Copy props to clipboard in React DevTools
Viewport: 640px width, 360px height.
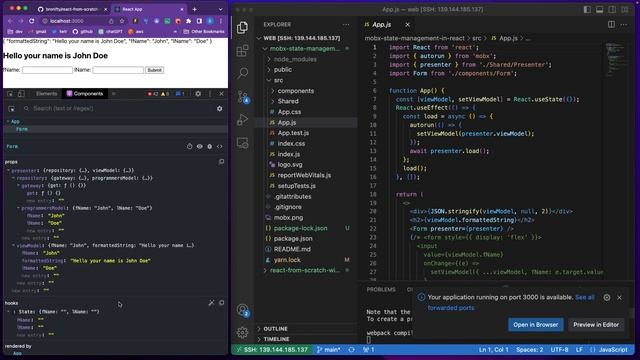point(221,162)
